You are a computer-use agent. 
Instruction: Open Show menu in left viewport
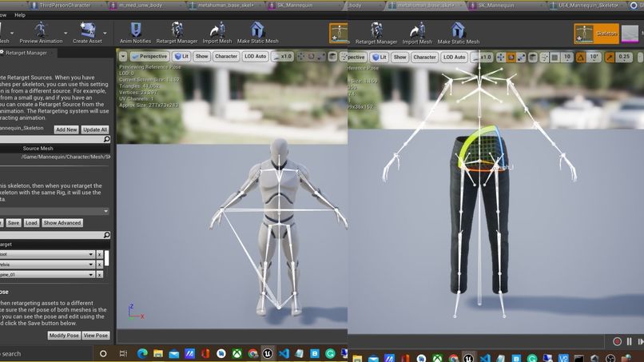(201, 56)
